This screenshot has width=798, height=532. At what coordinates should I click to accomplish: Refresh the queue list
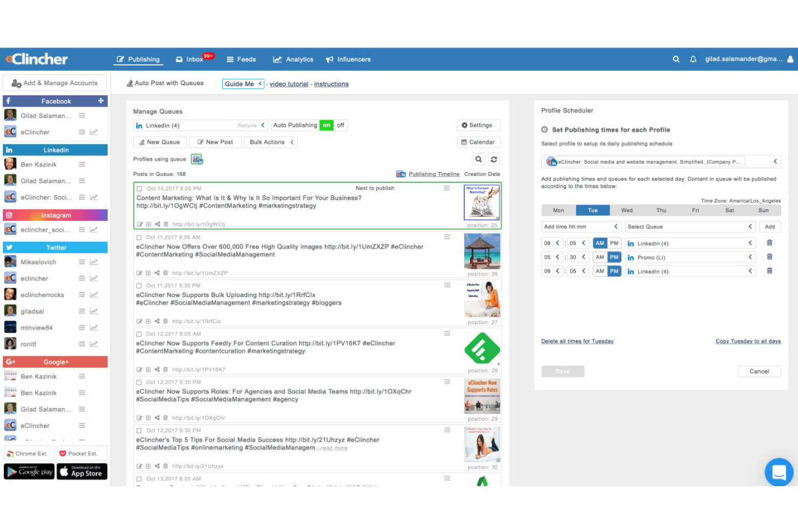pyautogui.click(x=494, y=159)
